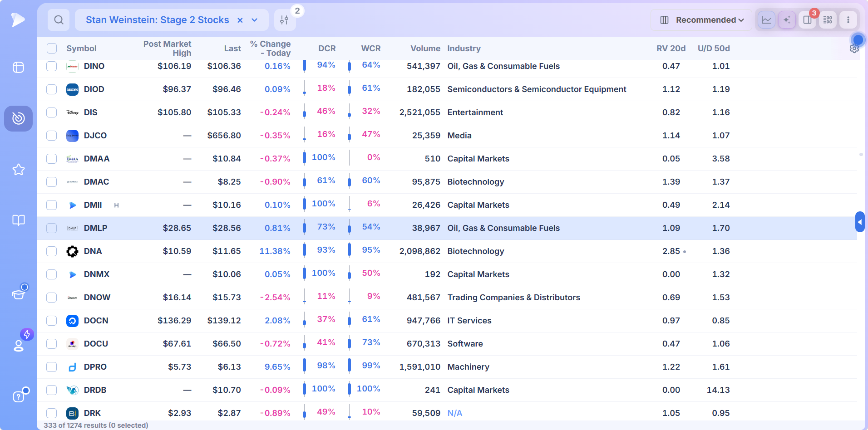Switch to the grid layout icon

tap(828, 20)
